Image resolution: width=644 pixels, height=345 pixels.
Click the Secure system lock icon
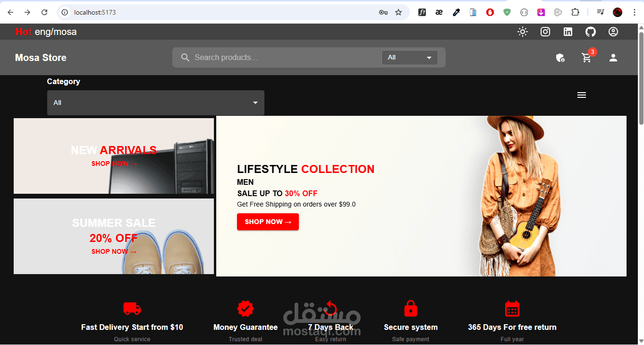pyautogui.click(x=411, y=309)
